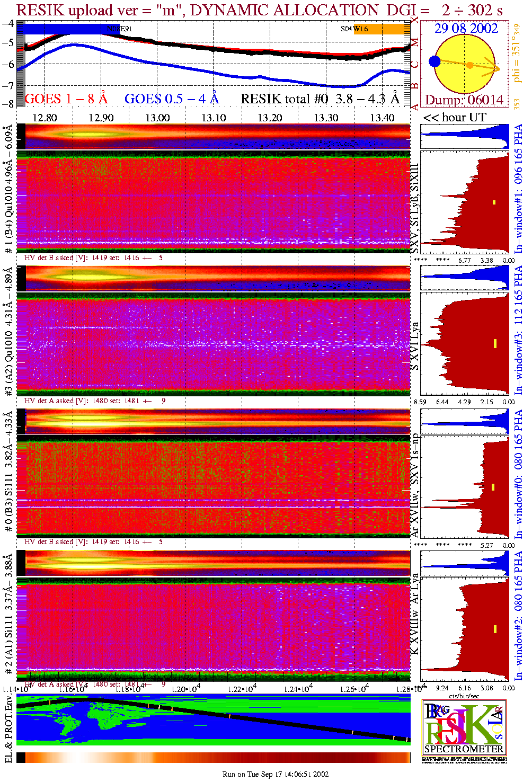Screen dimensions: 532x782
Task: Click the yellow marker in In-window#0 histogram
Action: tap(493, 487)
